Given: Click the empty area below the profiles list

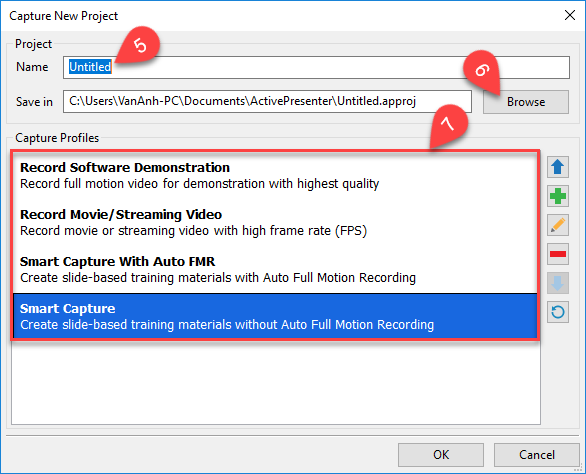Looking at the screenshot, I should (276, 382).
